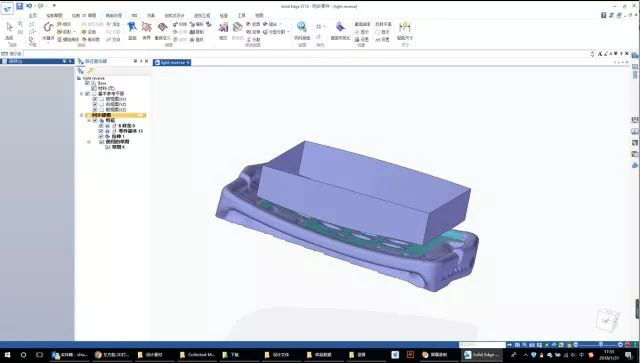Toggle the extrude 1 feature checkbox
640x363 pixels.
(101, 136)
